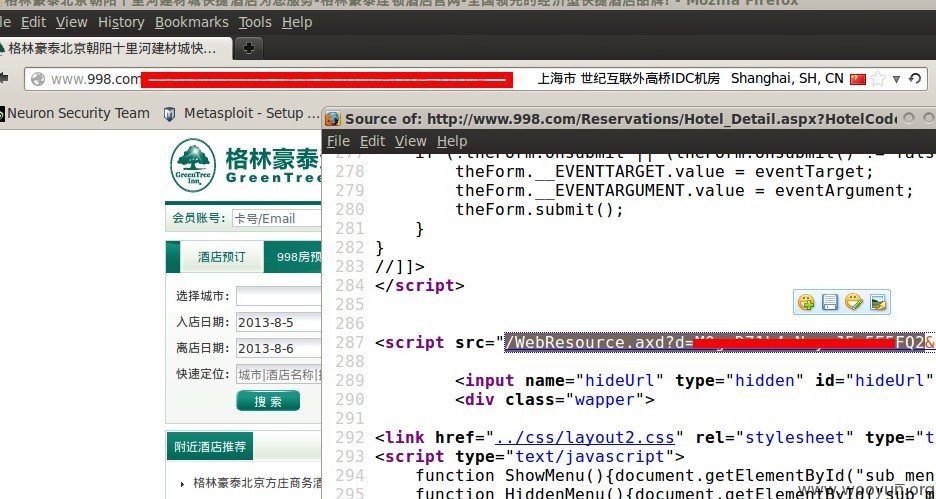
Task: Click the 离店日期 field showing 2013-8-6
Action: (x=278, y=348)
